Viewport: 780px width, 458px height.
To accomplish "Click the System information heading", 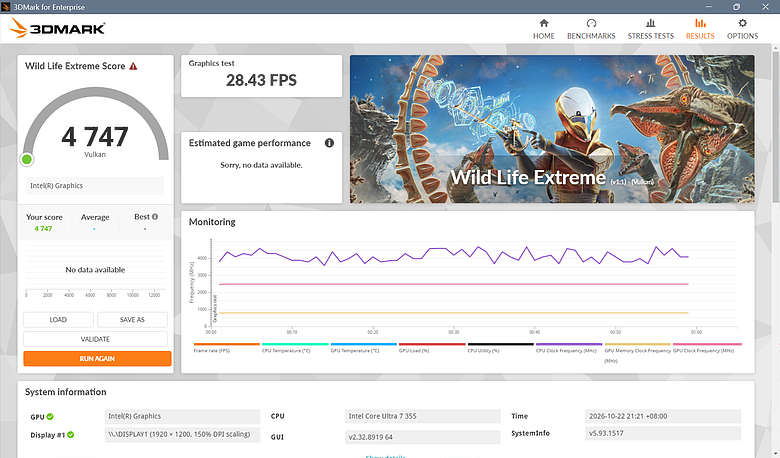I will click(66, 392).
